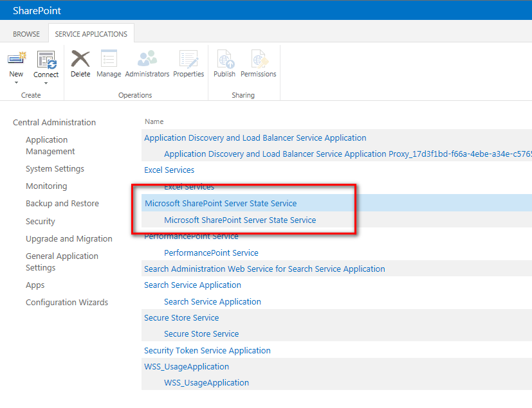Open the Application Discovery Proxy_17d3f1bd link
The width and height of the screenshot is (532, 408).
tap(348, 154)
